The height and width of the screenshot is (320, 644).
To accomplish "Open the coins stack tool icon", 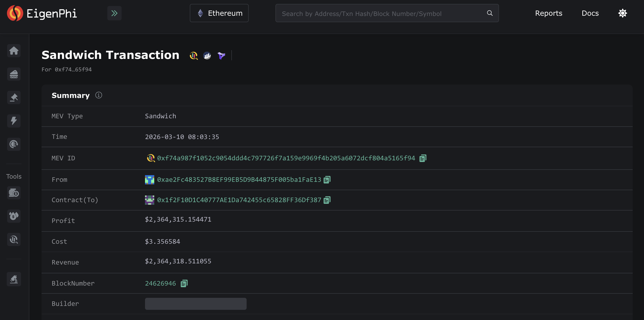I will (x=14, y=193).
